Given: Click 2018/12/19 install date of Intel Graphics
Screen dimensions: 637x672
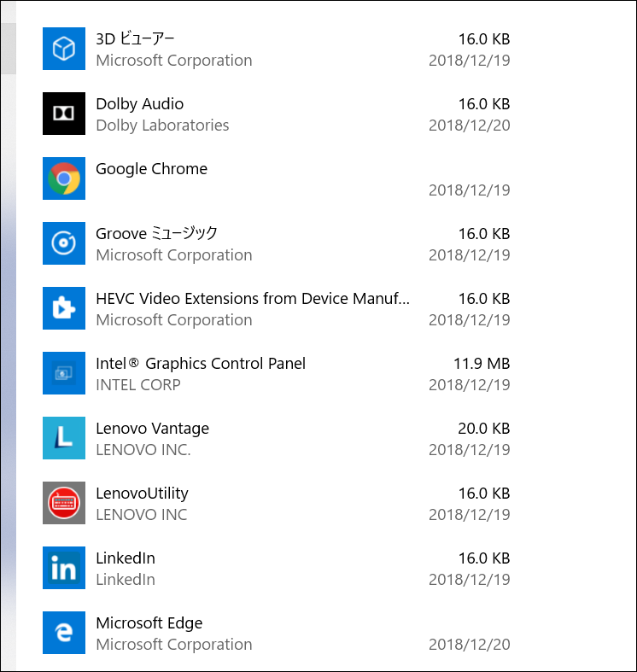Looking at the screenshot, I should pyautogui.click(x=470, y=385).
